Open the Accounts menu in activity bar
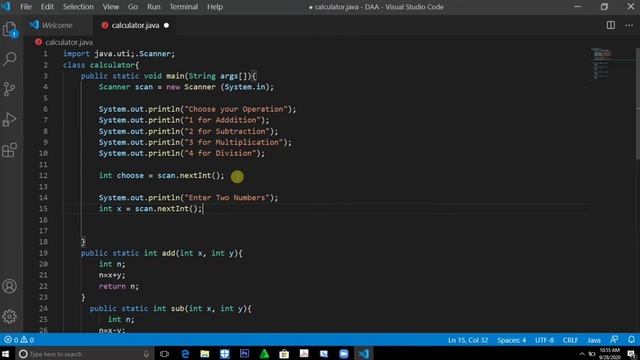640x360 pixels. tap(9, 286)
